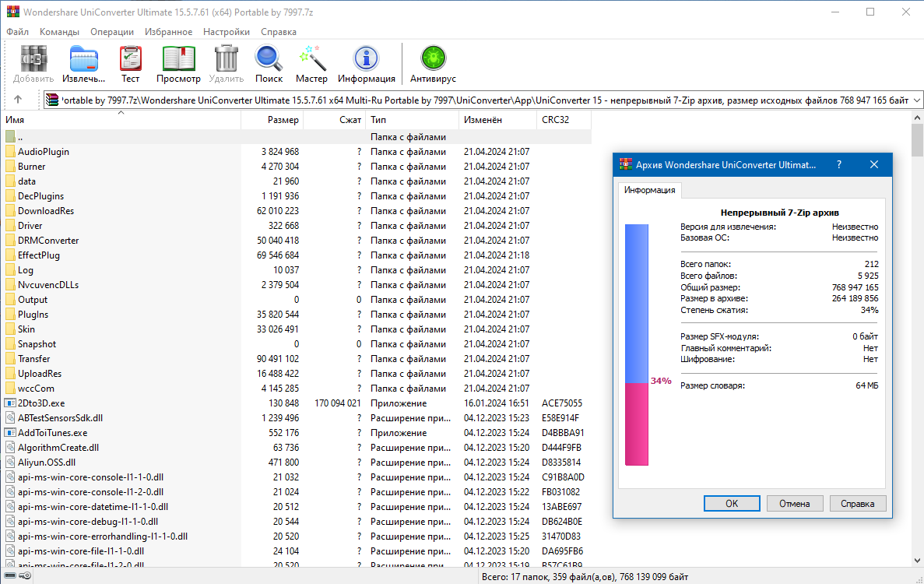Open the Избранное menu
Viewport: 924px width, 584px height.
point(169,32)
